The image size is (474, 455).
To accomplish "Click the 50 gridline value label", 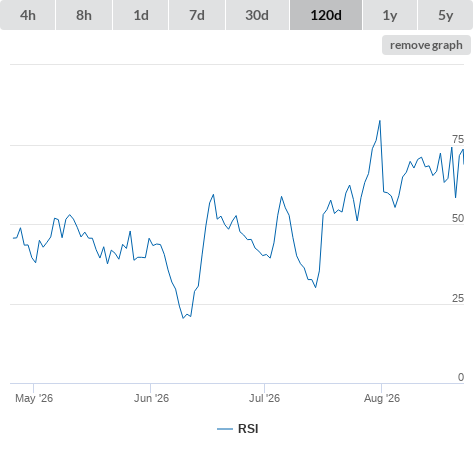I will pyautogui.click(x=458, y=218).
